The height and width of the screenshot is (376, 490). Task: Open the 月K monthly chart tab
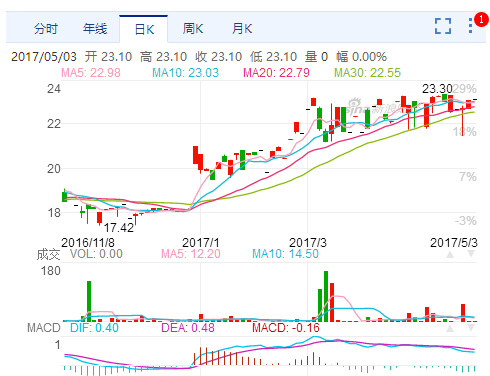coord(242,29)
